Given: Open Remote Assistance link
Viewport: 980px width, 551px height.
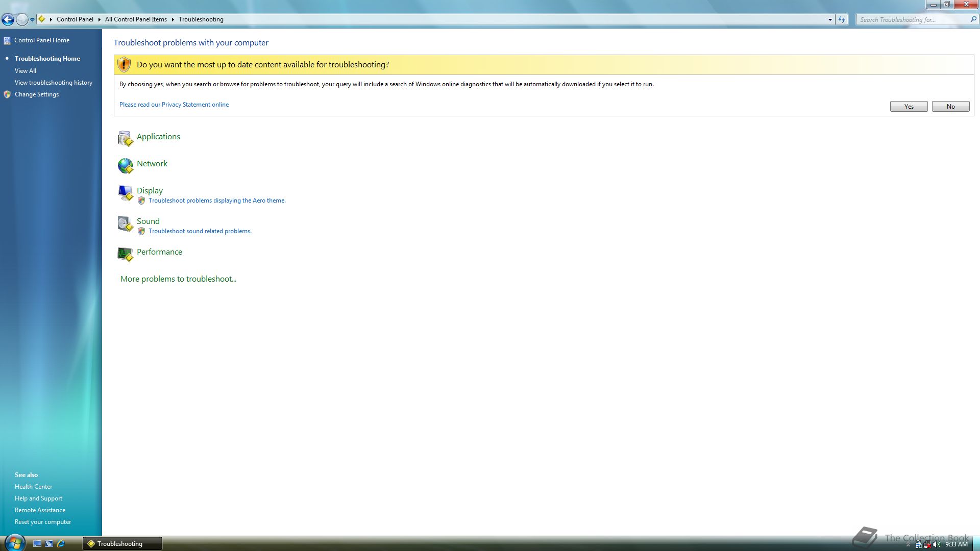Looking at the screenshot, I should [x=40, y=510].
